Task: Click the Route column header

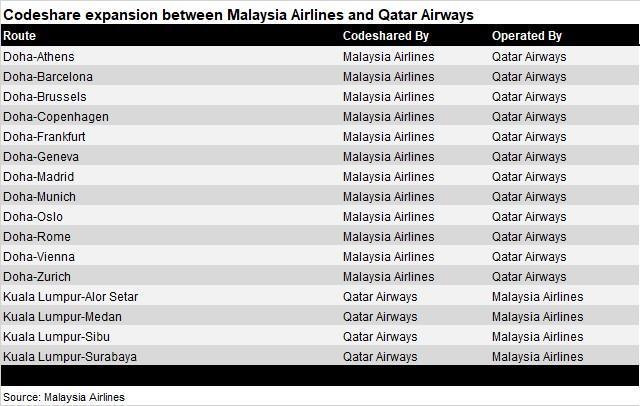Action: 20,36
